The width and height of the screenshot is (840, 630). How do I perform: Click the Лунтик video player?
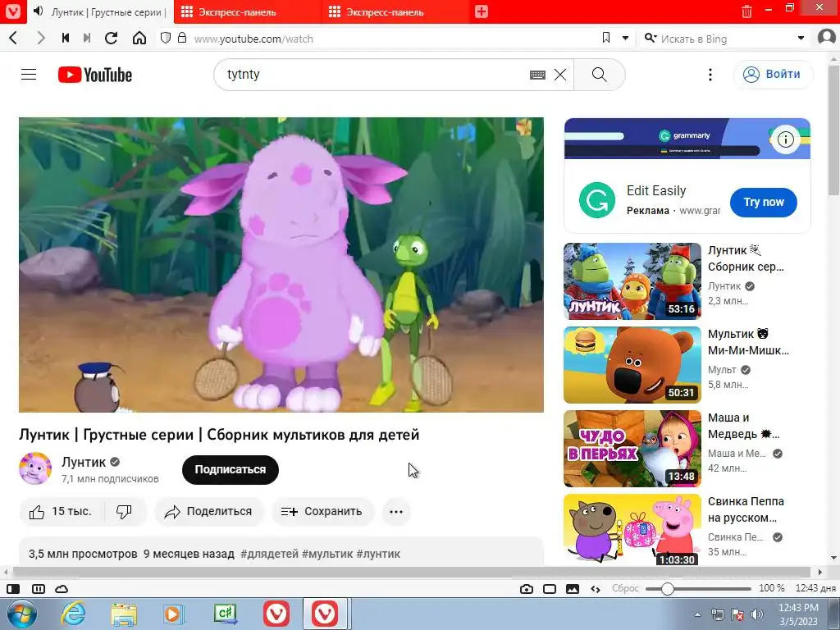(x=281, y=265)
